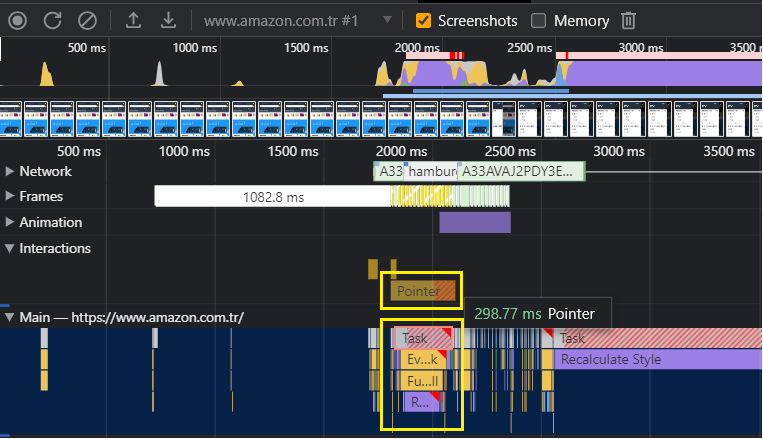Click the Load profile upload icon
Viewport: 763px width, 439px height.
[134, 20]
